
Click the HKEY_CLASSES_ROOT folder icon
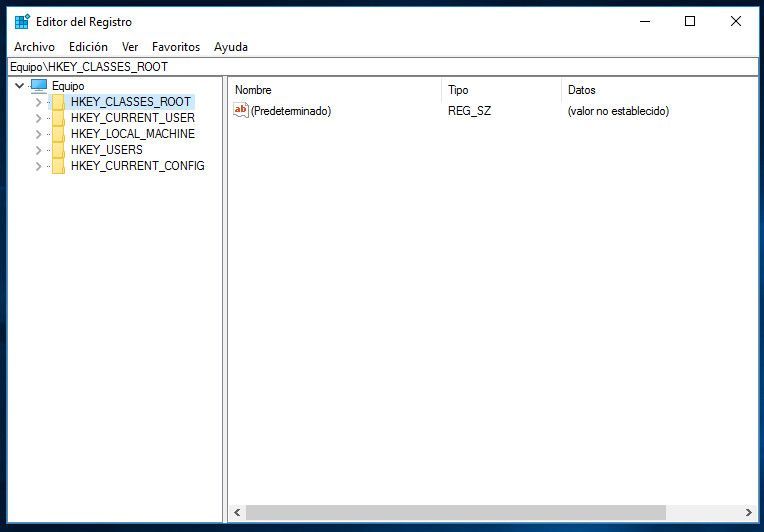click(58, 102)
